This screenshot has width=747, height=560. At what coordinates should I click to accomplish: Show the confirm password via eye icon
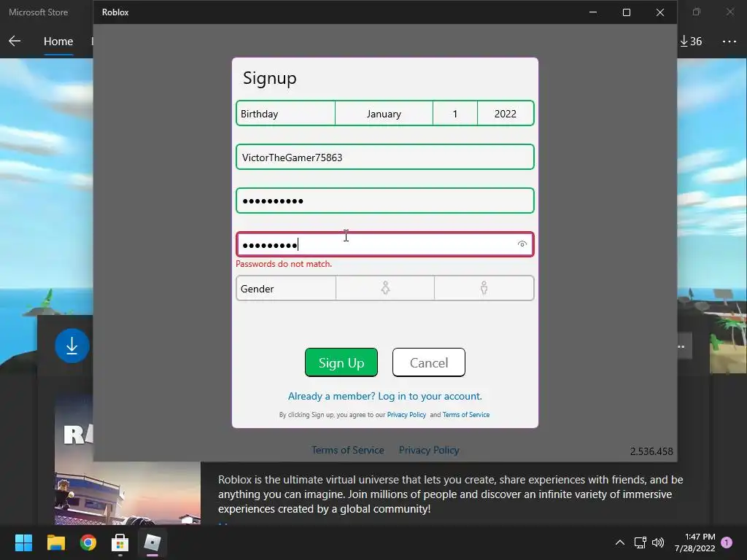pyautogui.click(x=522, y=244)
